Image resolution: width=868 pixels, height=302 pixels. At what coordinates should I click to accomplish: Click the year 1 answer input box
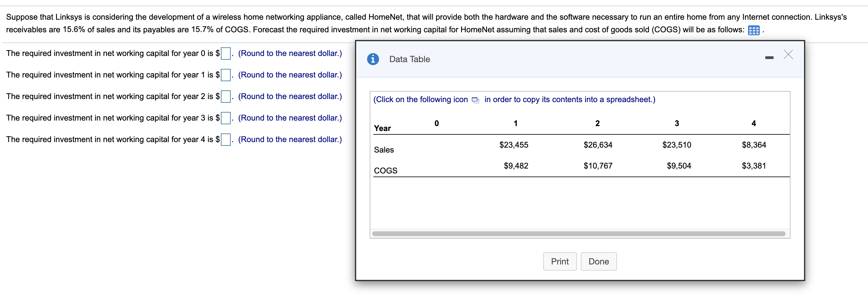click(225, 75)
